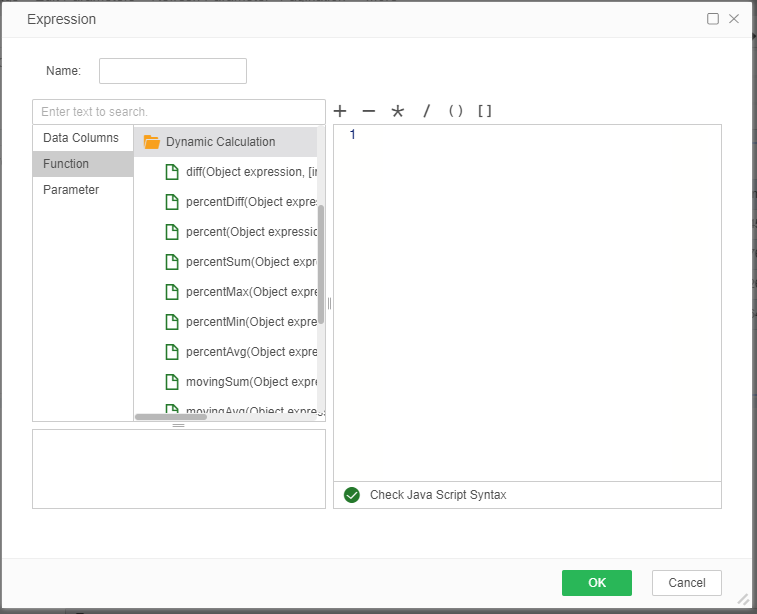The height and width of the screenshot is (614, 757).
Task: Click the percentDiff function file icon
Action: [x=172, y=202]
